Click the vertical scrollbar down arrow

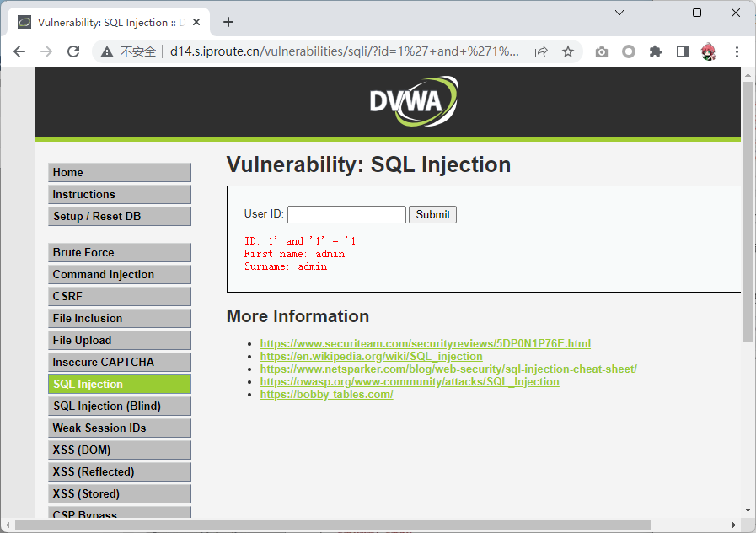coord(748,510)
